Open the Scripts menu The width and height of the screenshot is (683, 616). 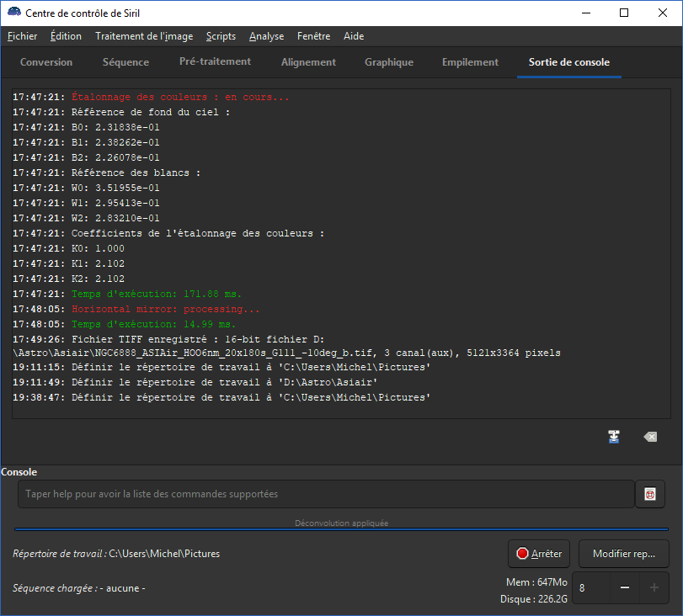click(x=221, y=36)
